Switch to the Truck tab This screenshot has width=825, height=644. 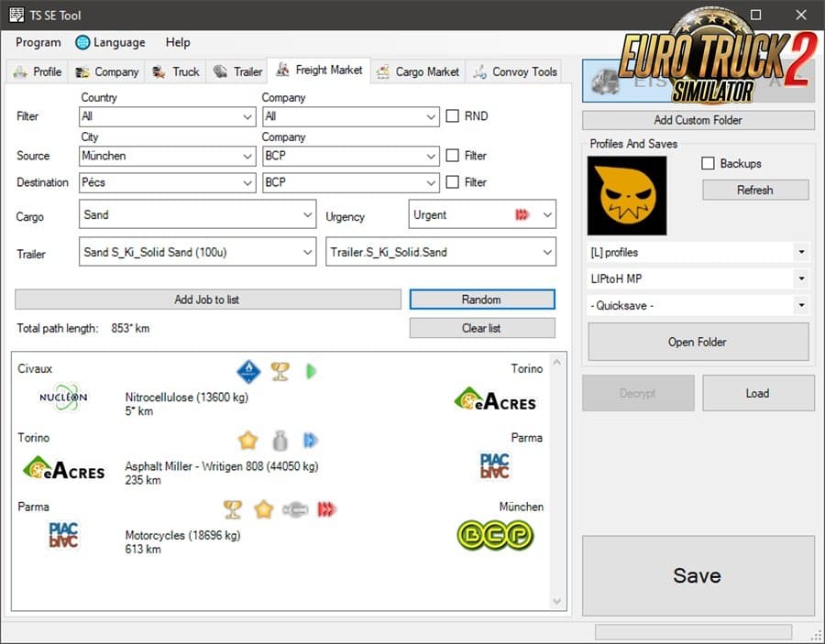pos(176,72)
